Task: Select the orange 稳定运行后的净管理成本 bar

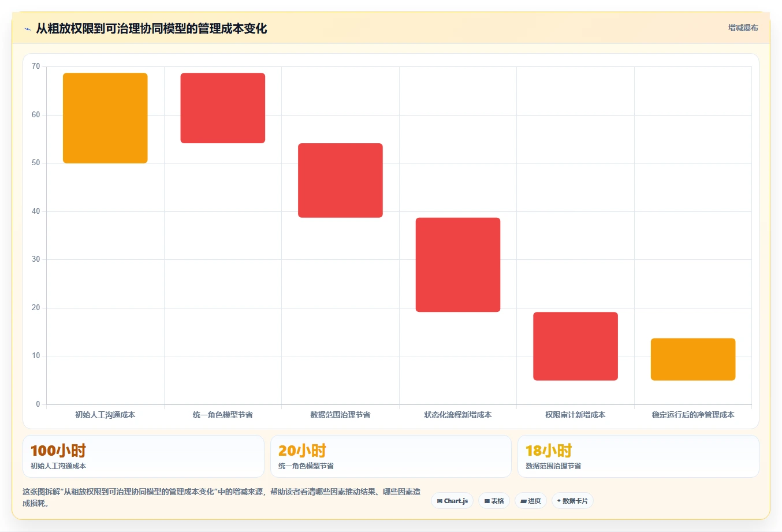Action: (693, 359)
